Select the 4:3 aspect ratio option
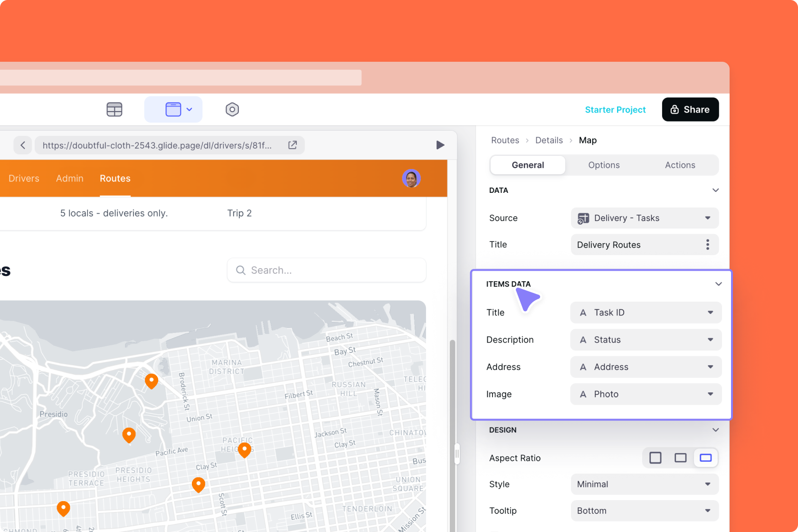798x532 pixels. pos(680,458)
